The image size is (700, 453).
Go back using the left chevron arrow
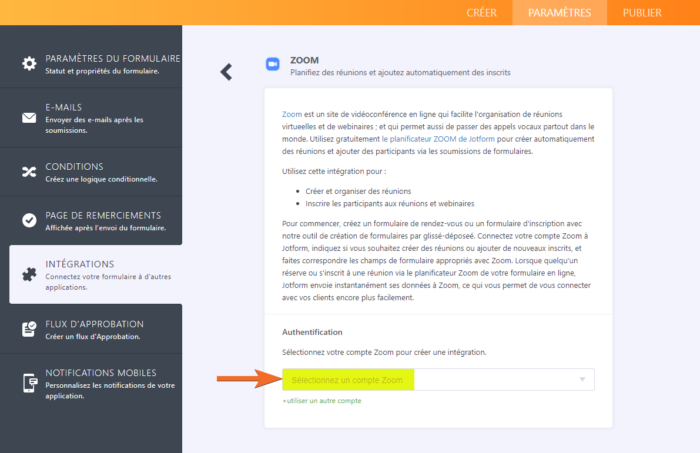pos(226,72)
